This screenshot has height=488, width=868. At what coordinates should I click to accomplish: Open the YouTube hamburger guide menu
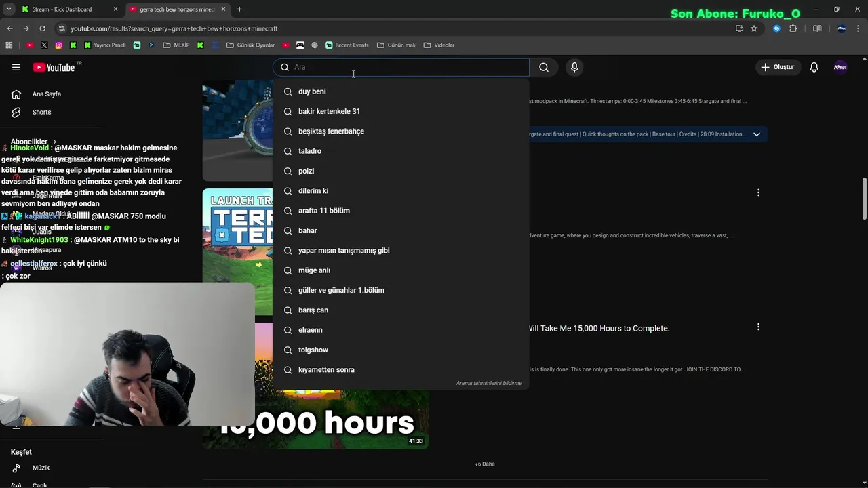pos(16,67)
